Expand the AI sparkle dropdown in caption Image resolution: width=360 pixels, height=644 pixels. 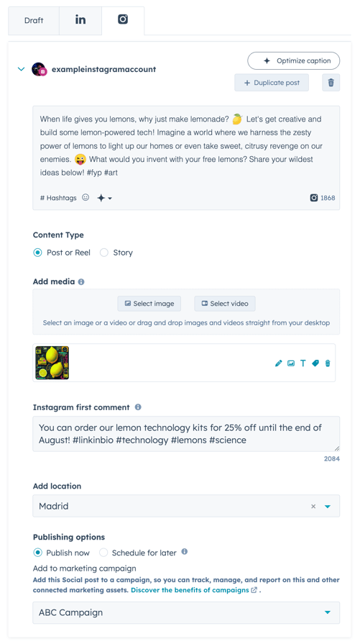(105, 198)
